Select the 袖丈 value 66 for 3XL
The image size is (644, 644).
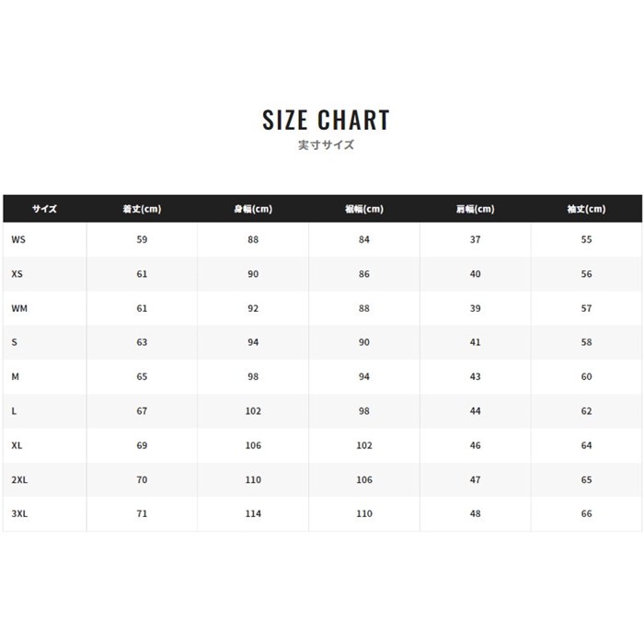(x=586, y=513)
